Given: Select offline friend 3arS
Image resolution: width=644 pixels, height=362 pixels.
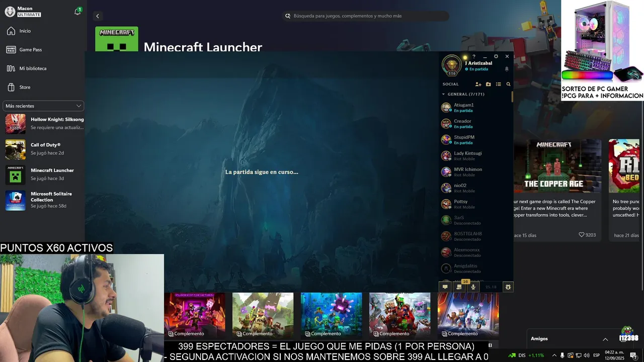Looking at the screenshot, I should (475, 220).
